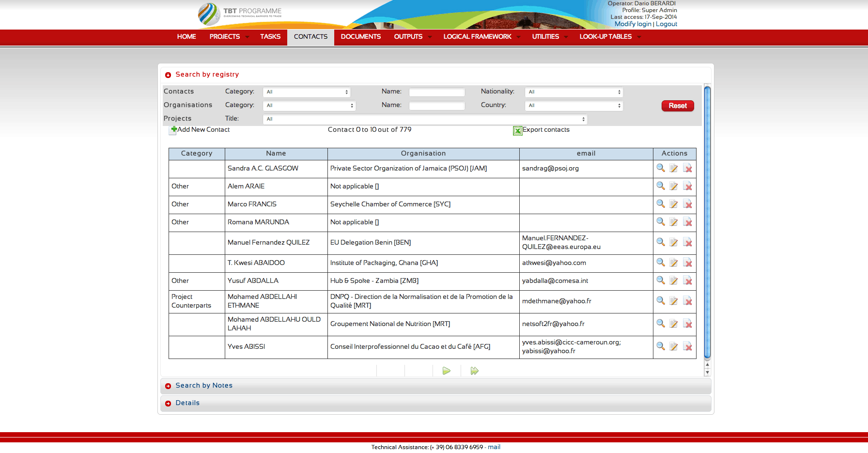
Task: Edit the Mohamed ABDELLAHI ETHMANE contact
Action: coord(674,301)
